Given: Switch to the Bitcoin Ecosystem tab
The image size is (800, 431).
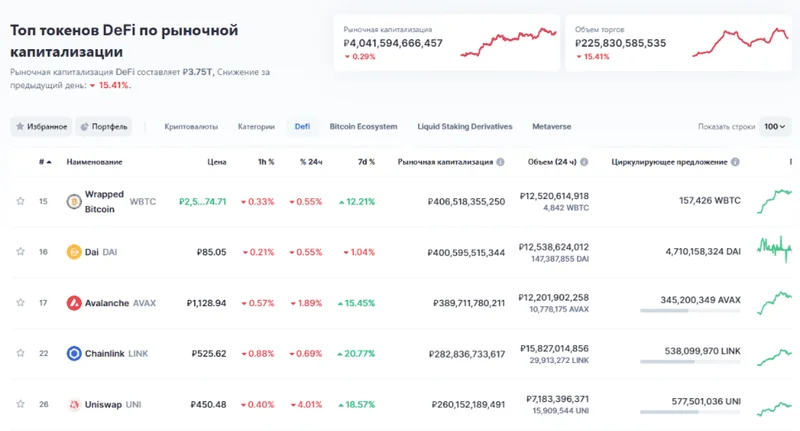Looking at the screenshot, I should [363, 127].
